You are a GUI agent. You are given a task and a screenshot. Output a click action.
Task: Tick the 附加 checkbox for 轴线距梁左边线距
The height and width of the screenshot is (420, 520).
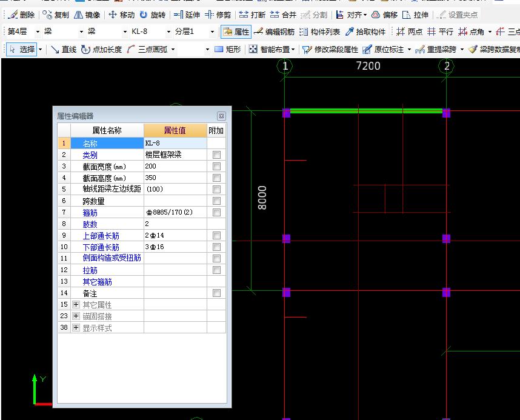coord(216,189)
